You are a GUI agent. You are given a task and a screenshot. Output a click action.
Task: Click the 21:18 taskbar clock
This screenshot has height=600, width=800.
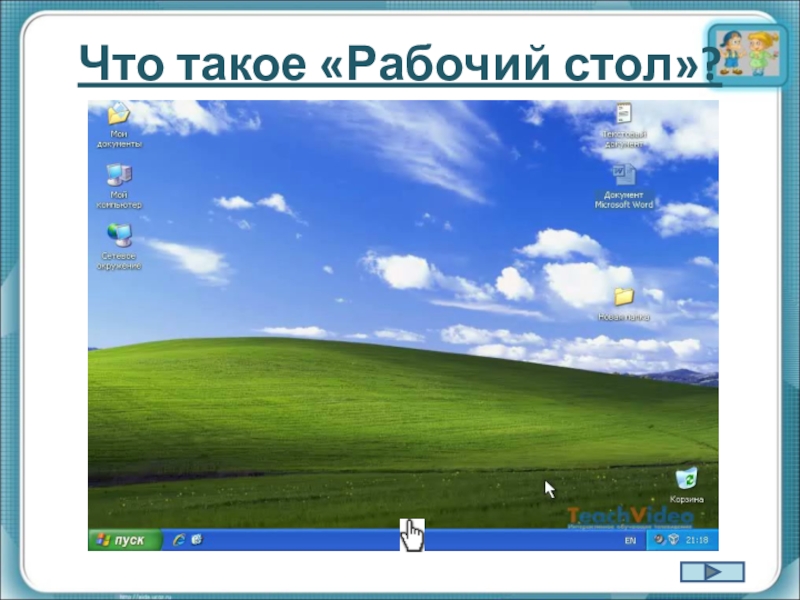(x=696, y=540)
